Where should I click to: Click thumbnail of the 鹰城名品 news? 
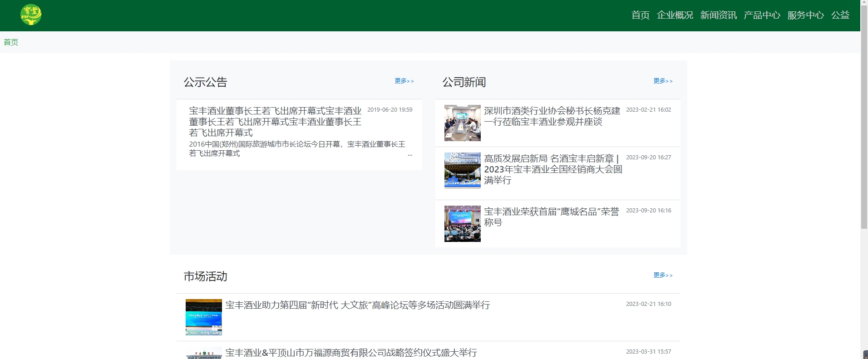pyautogui.click(x=462, y=224)
